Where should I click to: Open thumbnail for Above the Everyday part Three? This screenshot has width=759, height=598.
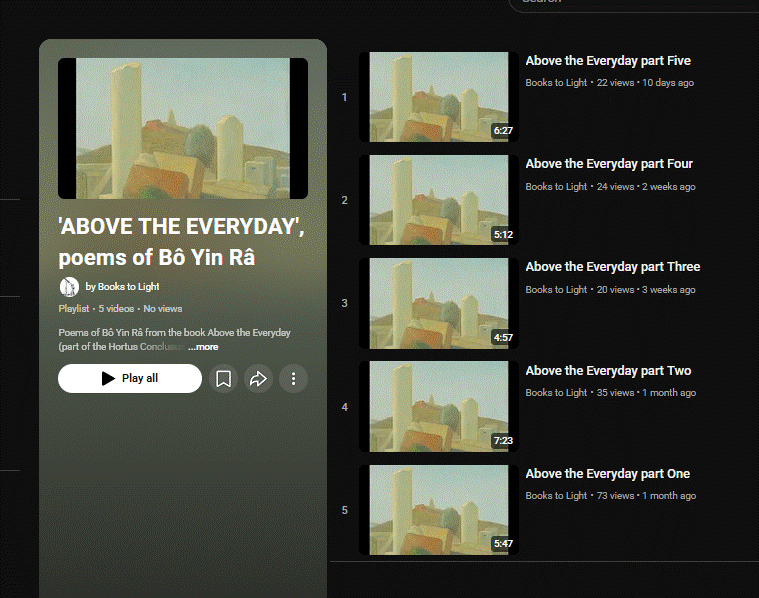pyautogui.click(x=439, y=303)
